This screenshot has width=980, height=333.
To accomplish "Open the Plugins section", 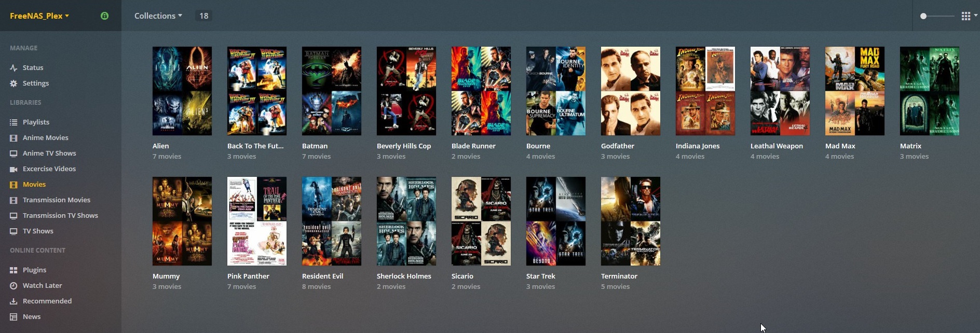I will click(x=34, y=270).
